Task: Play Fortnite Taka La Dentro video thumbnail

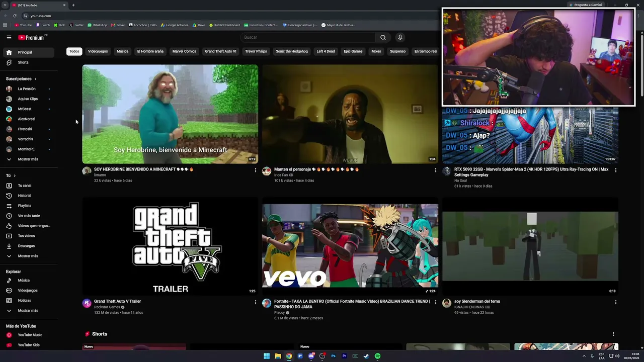Action: point(350,246)
